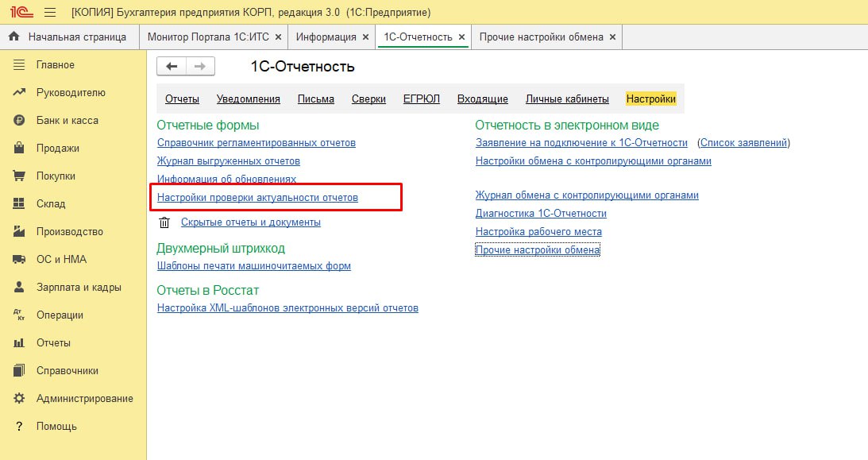Switch to the Начальная страница tab
Viewport: 868px width, 460px height.
[69, 37]
